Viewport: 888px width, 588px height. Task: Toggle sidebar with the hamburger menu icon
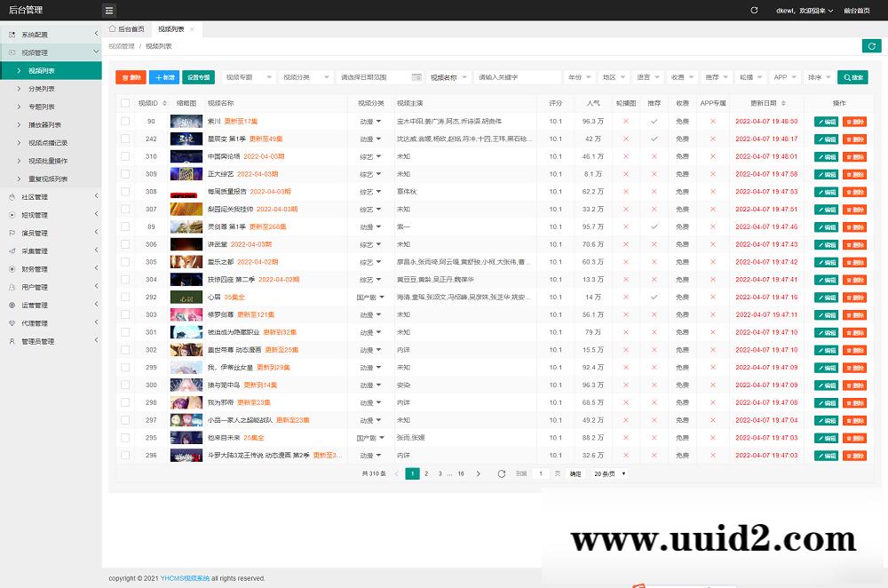pyautogui.click(x=109, y=11)
